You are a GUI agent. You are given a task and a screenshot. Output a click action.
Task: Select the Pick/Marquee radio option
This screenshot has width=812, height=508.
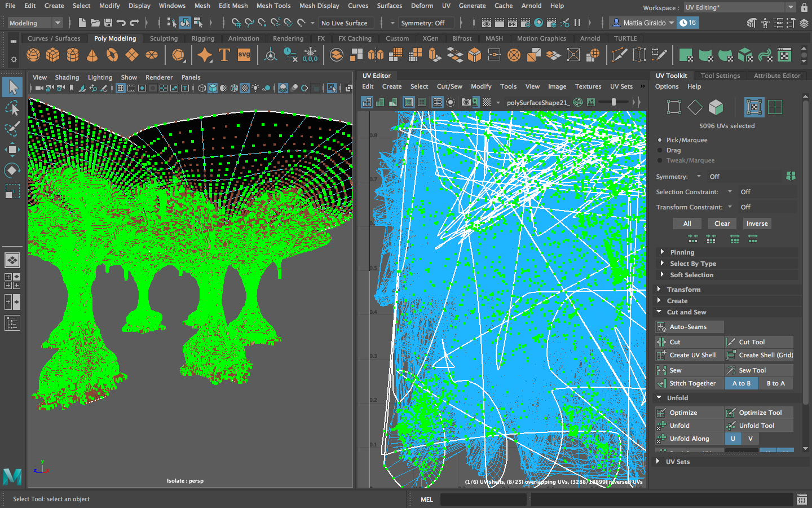click(x=660, y=140)
